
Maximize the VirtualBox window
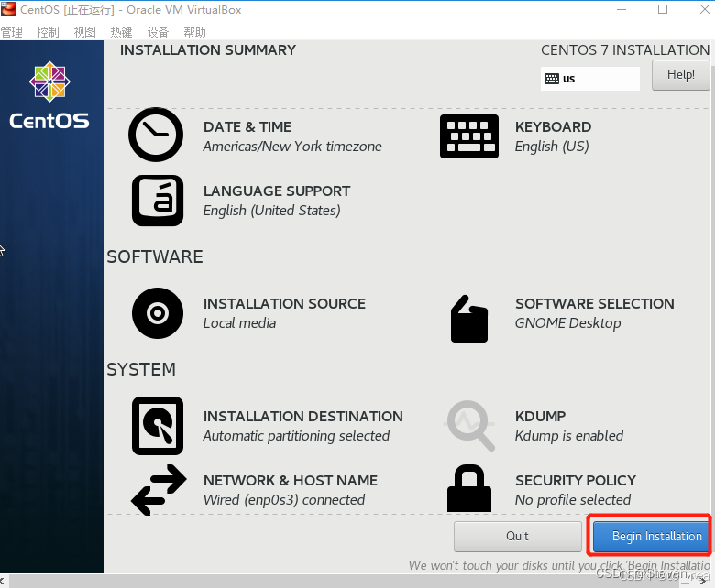pos(663,9)
